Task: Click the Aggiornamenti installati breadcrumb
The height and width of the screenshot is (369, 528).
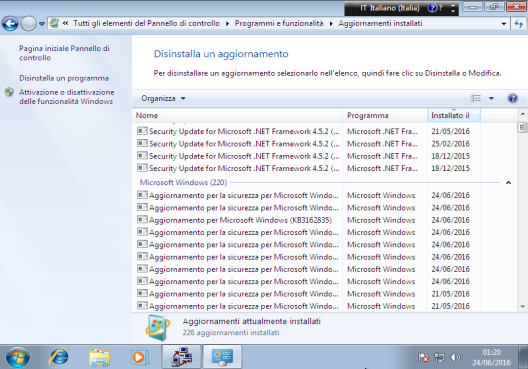Action: [380, 23]
